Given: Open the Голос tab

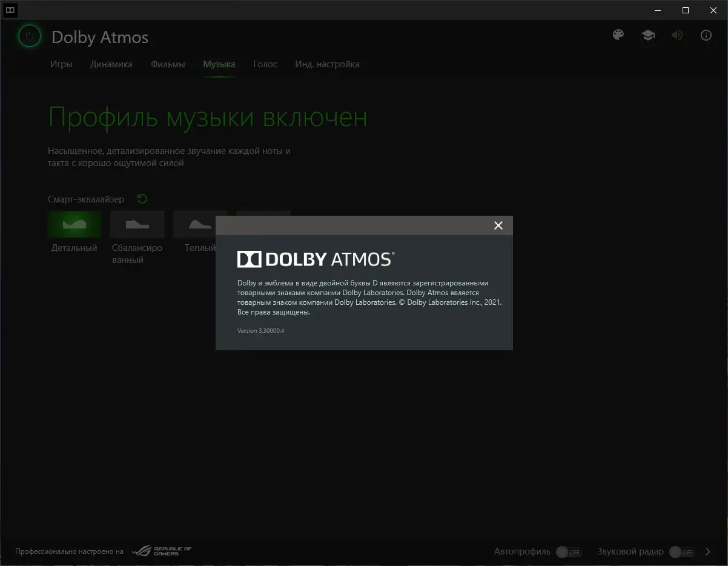Looking at the screenshot, I should (265, 64).
